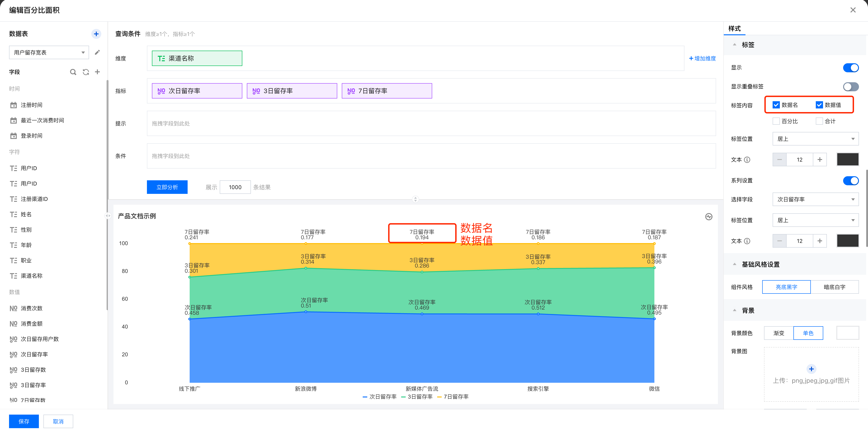Uncheck the 数据名 checkbox
The width and height of the screenshot is (868, 432).
pyautogui.click(x=776, y=105)
